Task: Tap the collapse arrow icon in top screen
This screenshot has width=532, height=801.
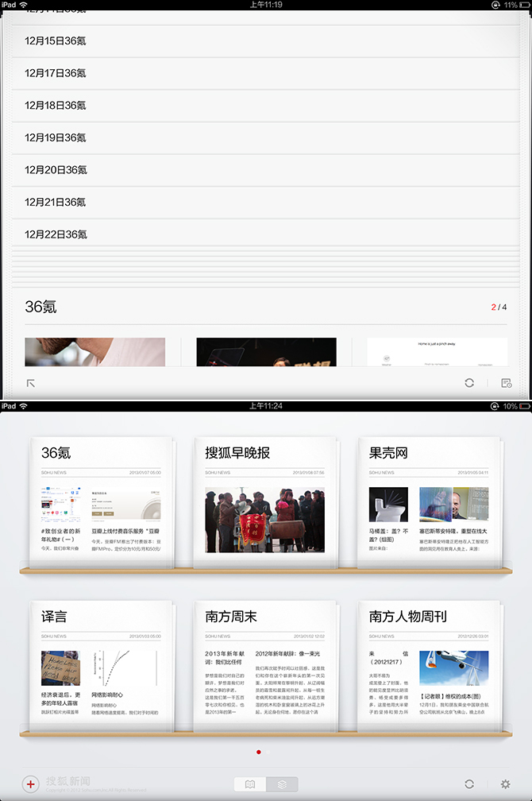Action: [31, 383]
